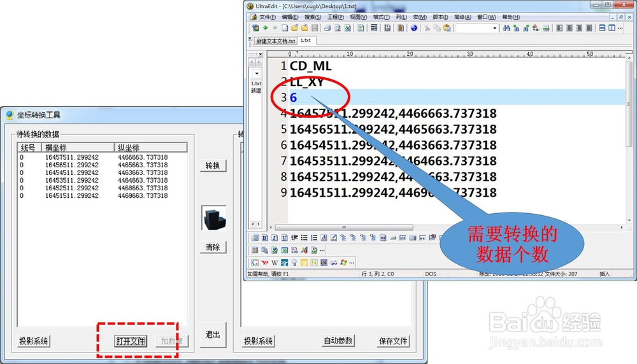The image size is (637, 364).
Task: Click the Print Preview icon in UltraEdit
Action: pos(337,28)
